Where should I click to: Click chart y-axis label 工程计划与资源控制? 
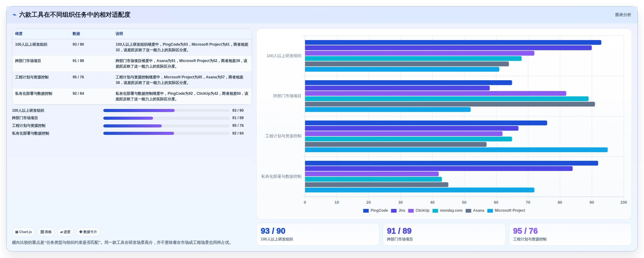[283, 136]
